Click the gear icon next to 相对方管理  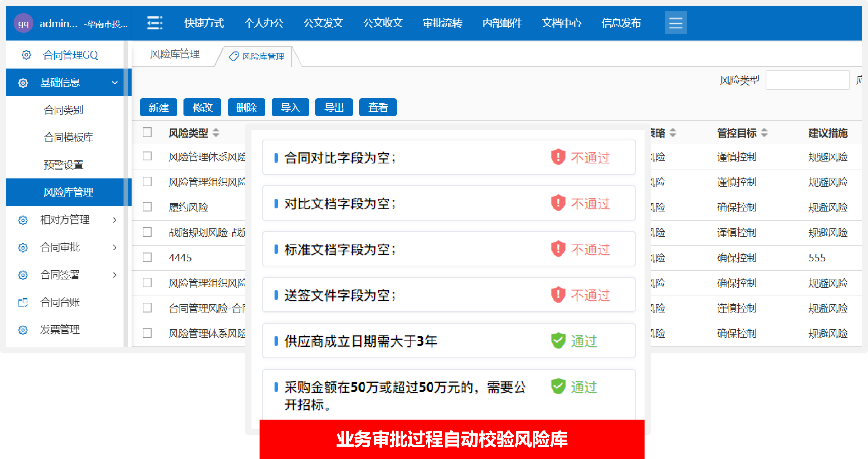(x=22, y=220)
